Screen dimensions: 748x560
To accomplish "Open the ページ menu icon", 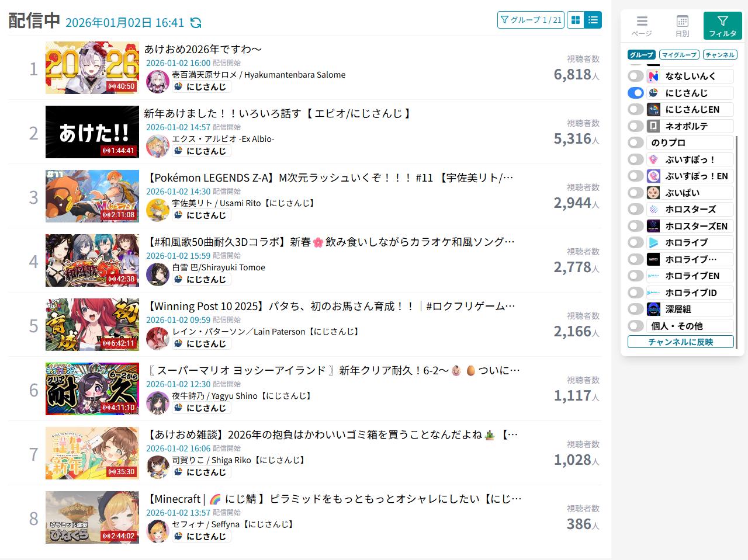I will point(642,26).
